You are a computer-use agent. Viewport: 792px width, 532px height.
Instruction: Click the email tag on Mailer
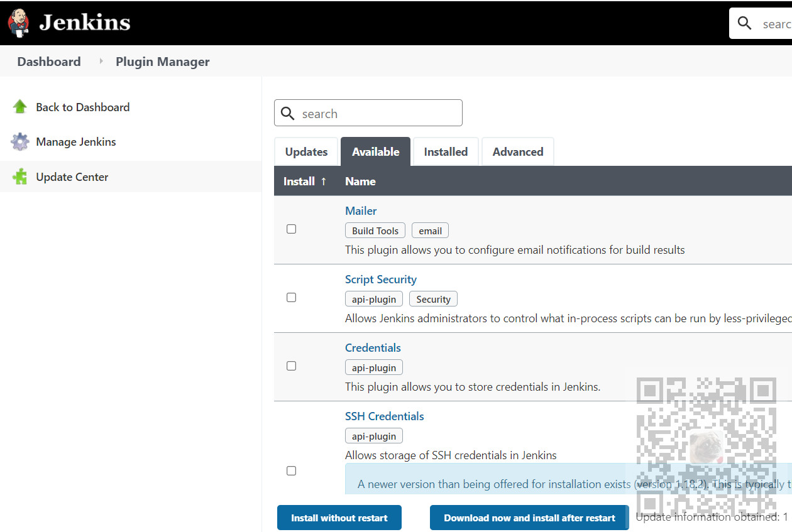point(431,231)
